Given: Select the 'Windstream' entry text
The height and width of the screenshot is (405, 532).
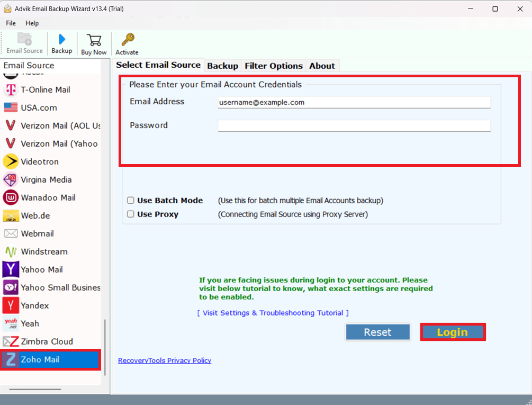Looking at the screenshot, I should point(44,251).
